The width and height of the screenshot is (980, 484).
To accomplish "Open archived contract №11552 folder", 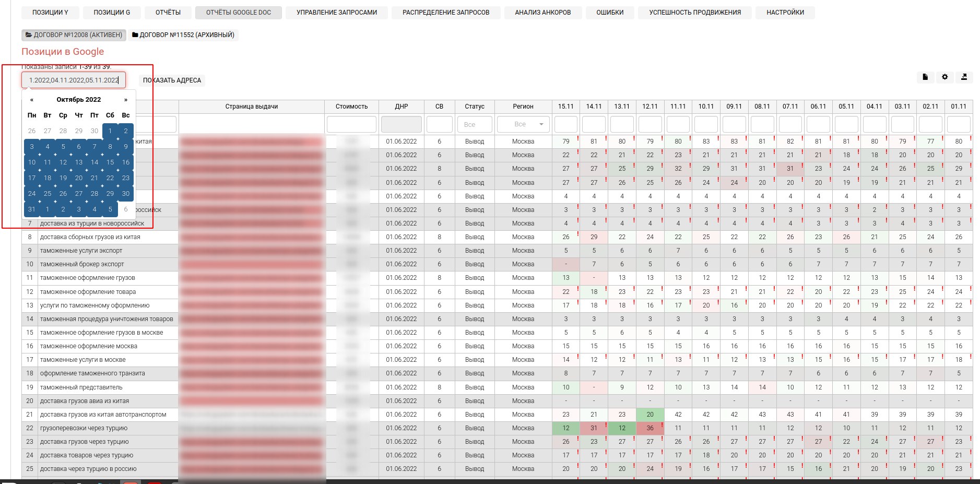I will pos(183,35).
